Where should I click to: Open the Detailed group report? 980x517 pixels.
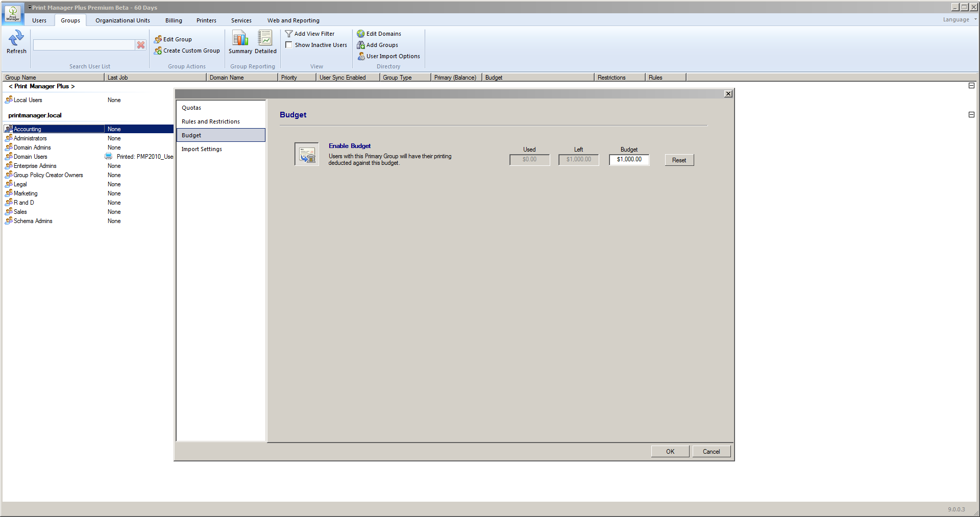tap(265, 42)
